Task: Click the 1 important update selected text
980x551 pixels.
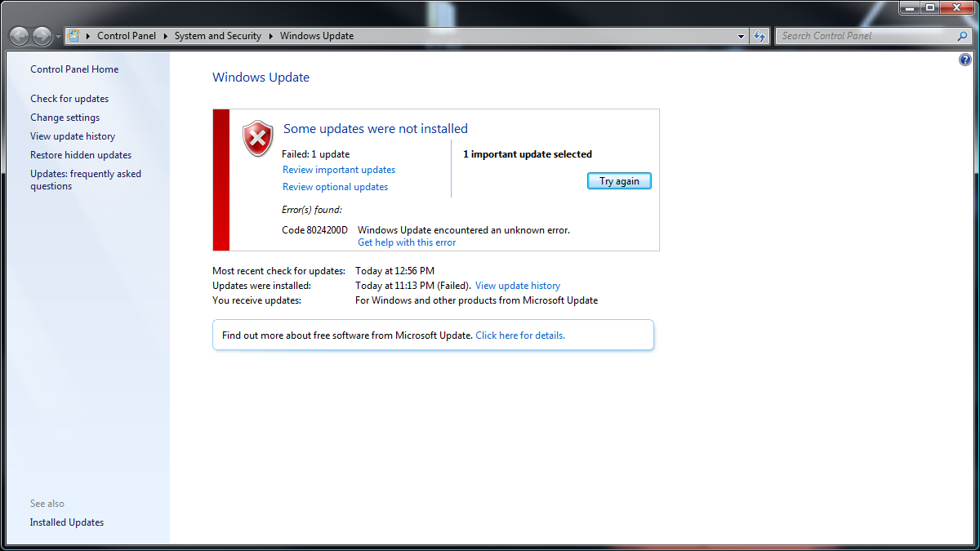Action: pos(528,154)
